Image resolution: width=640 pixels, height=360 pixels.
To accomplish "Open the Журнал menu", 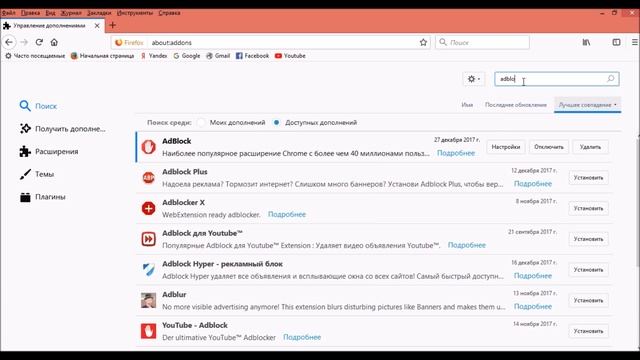I will 71,13.
